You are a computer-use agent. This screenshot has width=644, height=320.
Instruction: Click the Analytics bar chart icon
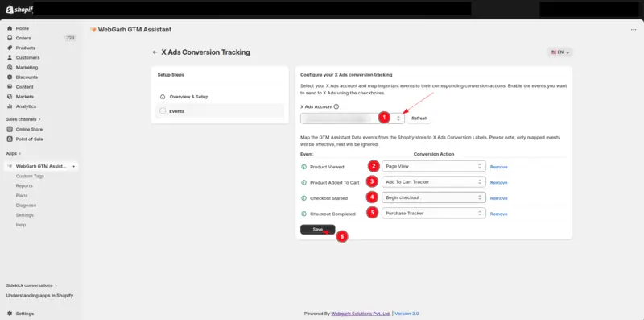coord(10,106)
